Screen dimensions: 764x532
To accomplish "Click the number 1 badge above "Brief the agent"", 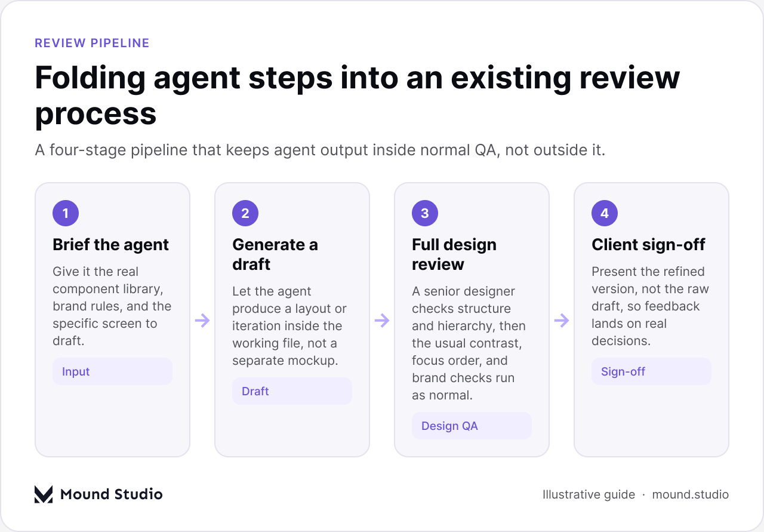I will (x=66, y=213).
